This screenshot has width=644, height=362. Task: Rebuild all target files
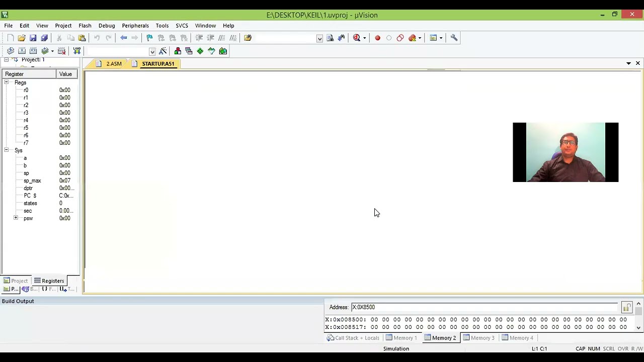pyautogui.click(x=33, y=51)
